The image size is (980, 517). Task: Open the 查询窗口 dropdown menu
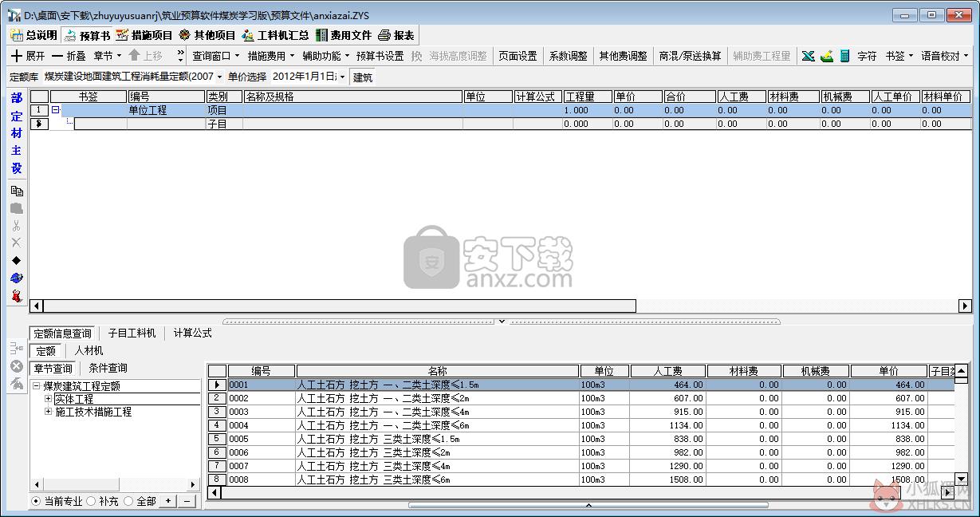pos(215,56)
